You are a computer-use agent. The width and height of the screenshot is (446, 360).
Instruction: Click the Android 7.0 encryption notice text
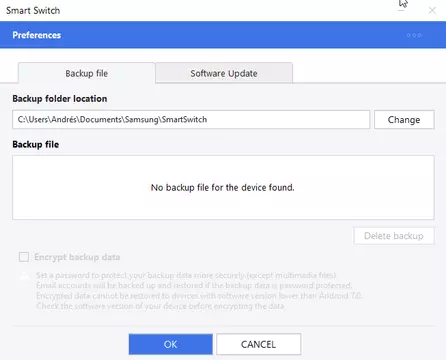(199, 296)
